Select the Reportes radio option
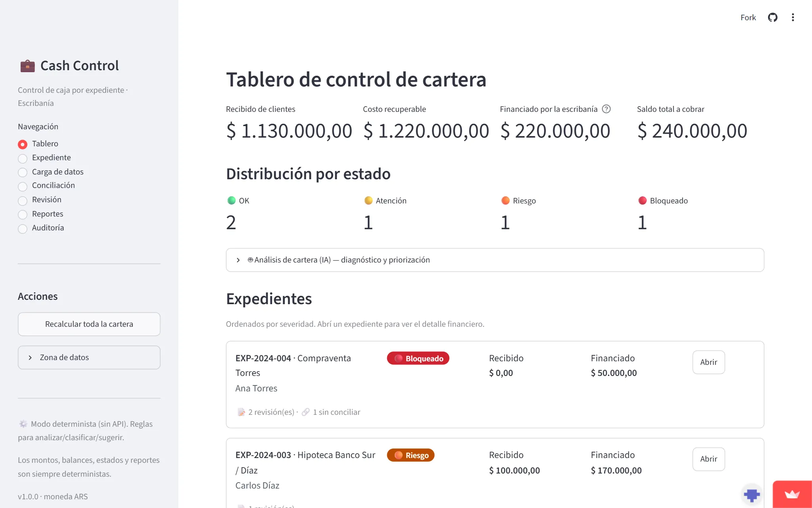The image size is (812, 508). pos(23,214)
